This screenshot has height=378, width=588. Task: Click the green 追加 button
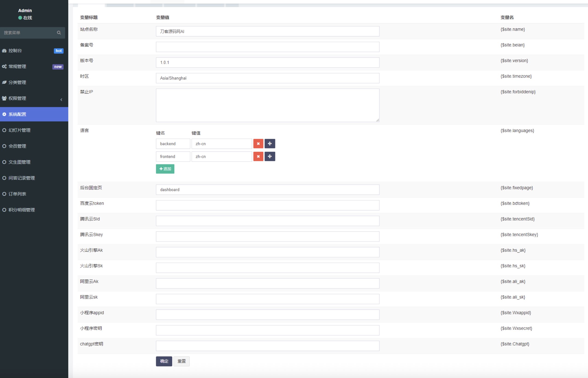coord(165,169)
